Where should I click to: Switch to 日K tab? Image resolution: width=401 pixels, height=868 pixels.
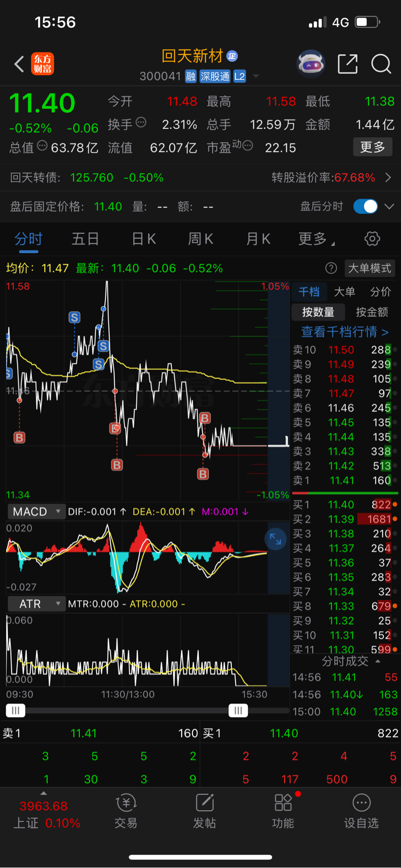[144, 239]
